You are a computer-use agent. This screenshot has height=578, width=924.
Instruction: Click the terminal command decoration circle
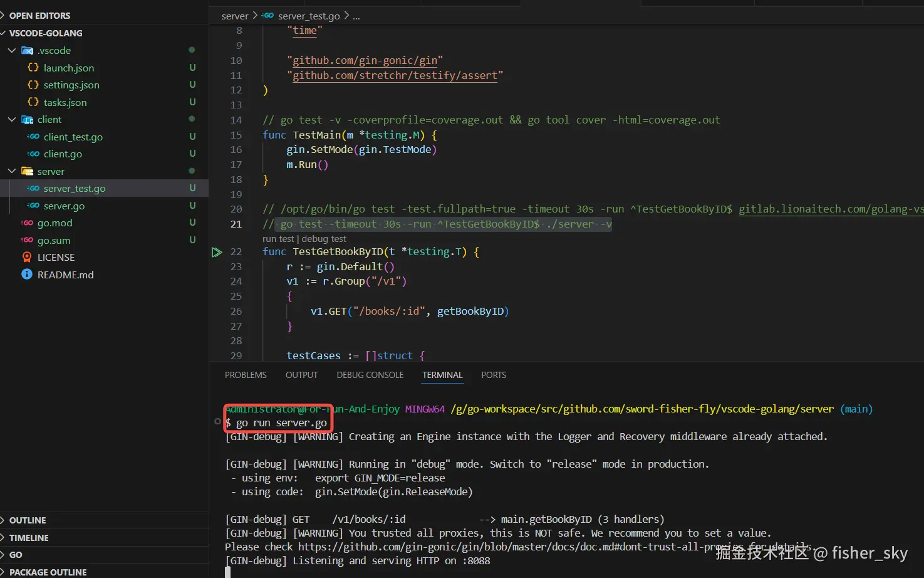[x=217, y=422]
